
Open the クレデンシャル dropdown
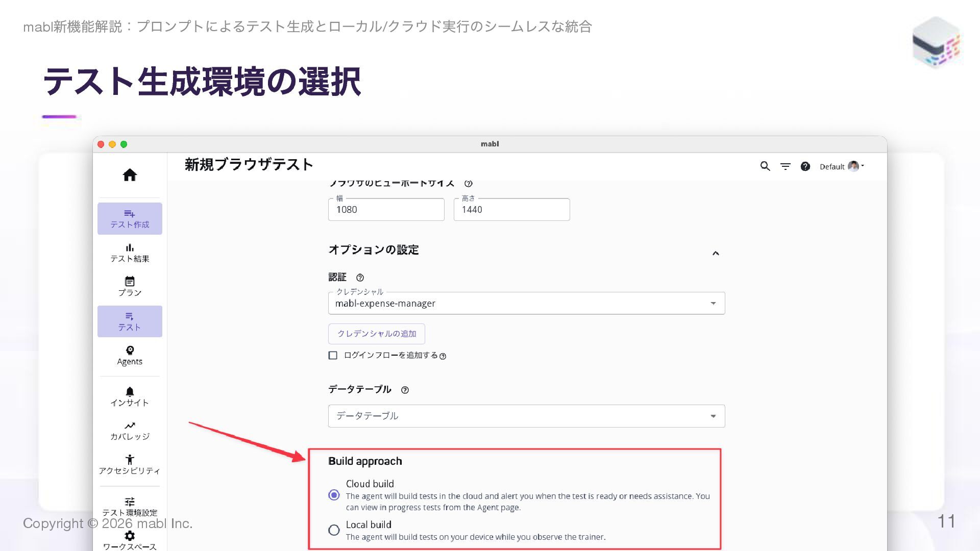(x=526, y=304)
